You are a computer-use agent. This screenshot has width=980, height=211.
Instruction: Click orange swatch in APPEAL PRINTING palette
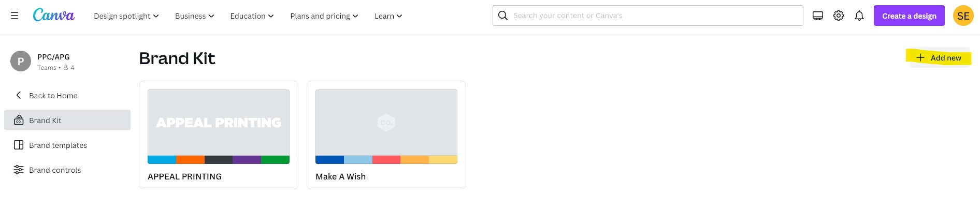click(x=190, y=160)
